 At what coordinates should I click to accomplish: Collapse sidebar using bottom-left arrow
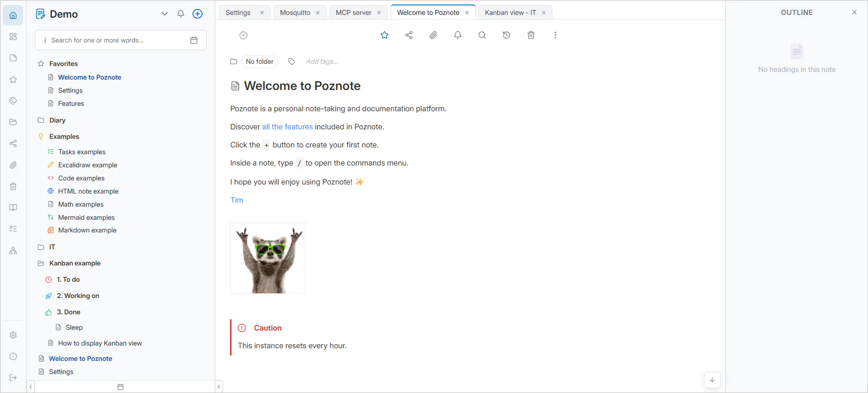30,387
